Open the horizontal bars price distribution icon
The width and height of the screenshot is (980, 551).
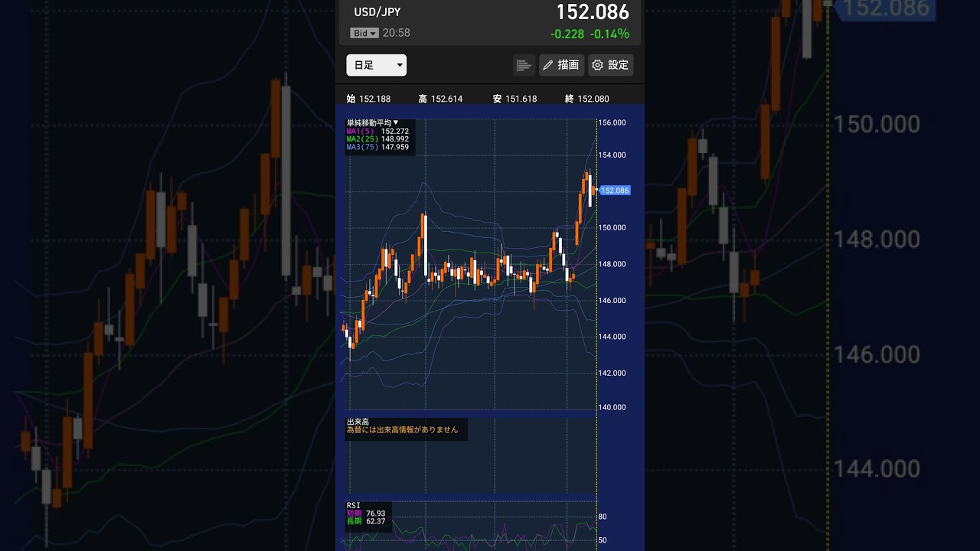pos(524,65)
